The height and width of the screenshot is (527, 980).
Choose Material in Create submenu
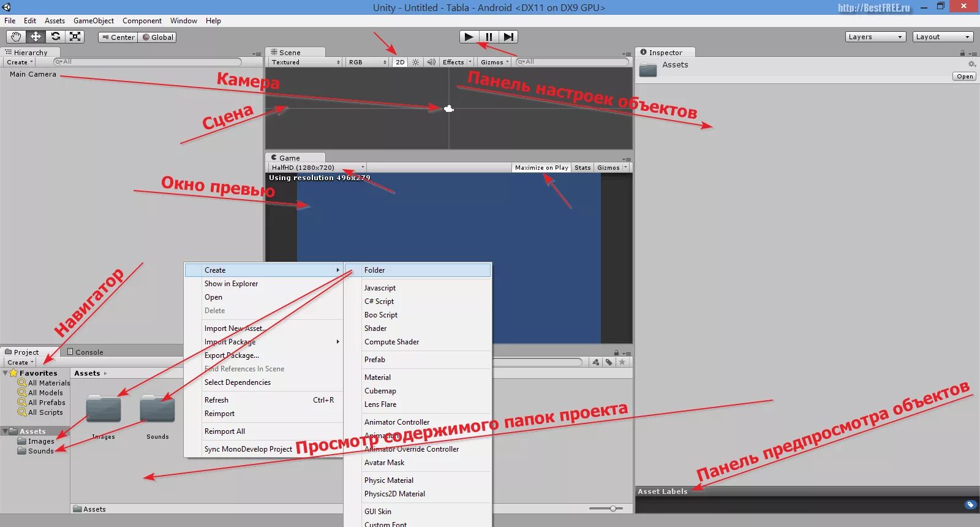point(418,377)
